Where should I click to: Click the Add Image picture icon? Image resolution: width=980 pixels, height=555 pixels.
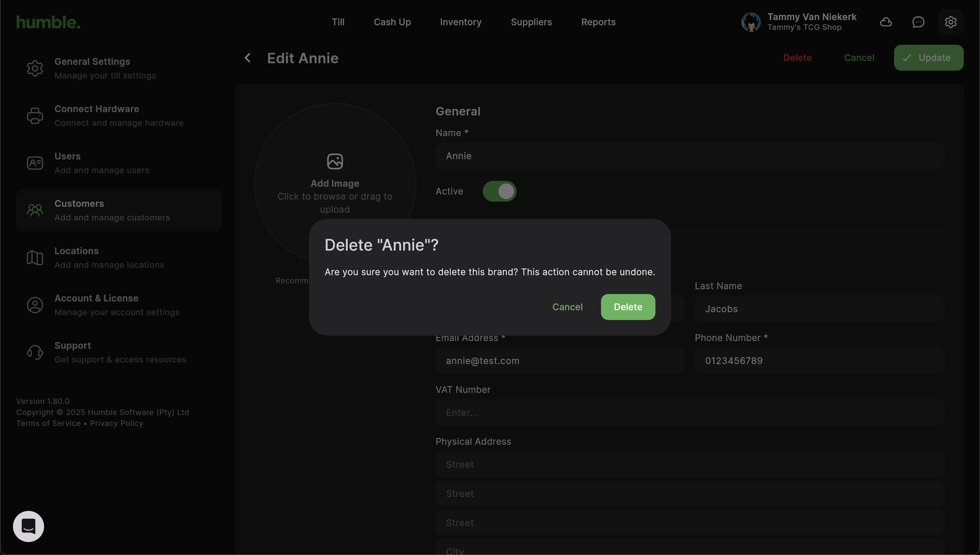[x=334, y=161]
